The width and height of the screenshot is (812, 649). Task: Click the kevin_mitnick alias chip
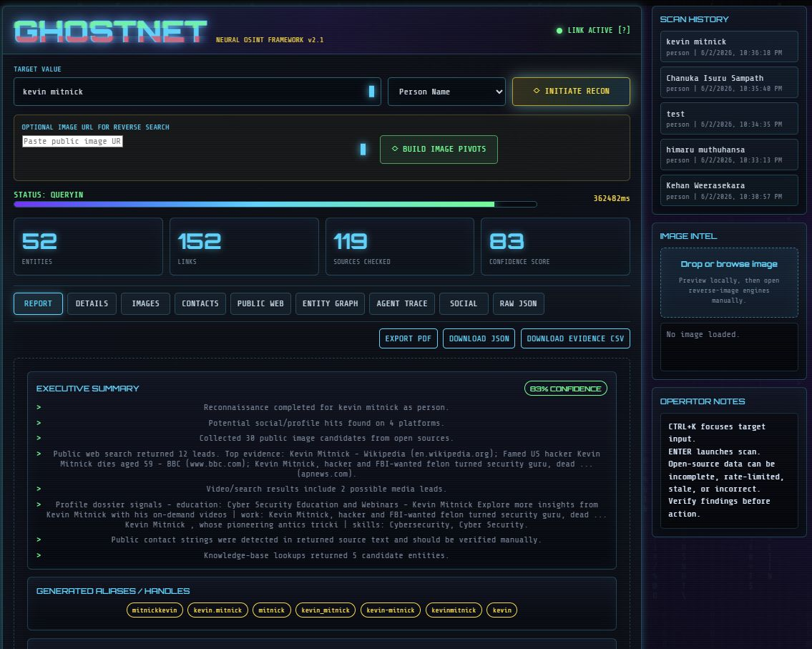click(326, 610)
